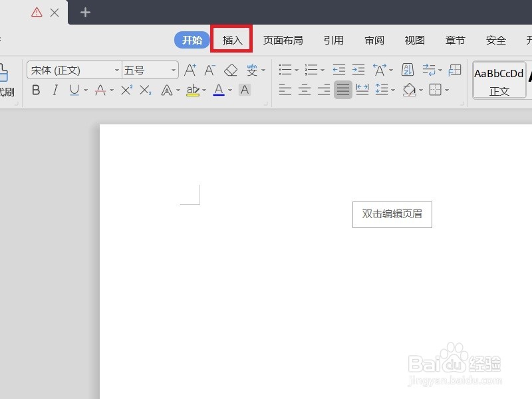The width and height of the screenshot is (532, 399).
Task: Expand the bullet list style dropdown arrow
Action: pos(297,70)
